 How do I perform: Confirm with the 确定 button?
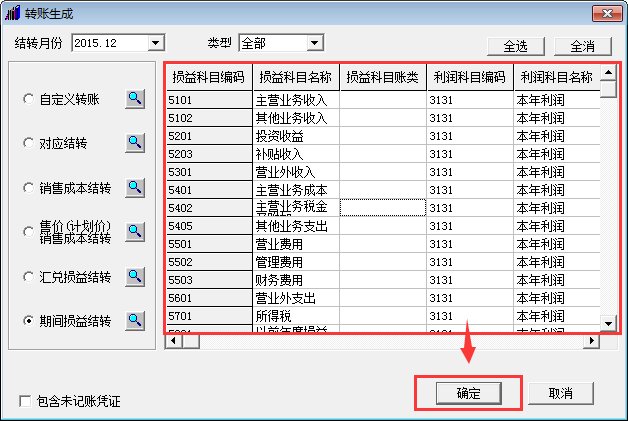469,393
